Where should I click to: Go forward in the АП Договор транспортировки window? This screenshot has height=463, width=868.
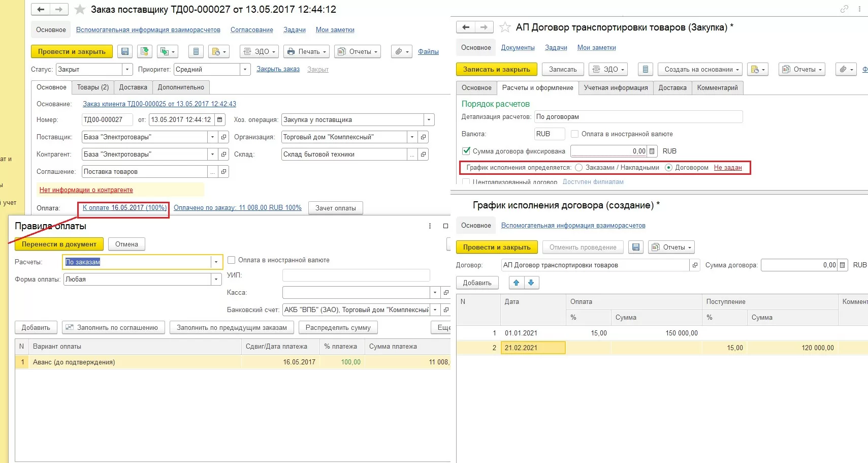pos(484,27)
